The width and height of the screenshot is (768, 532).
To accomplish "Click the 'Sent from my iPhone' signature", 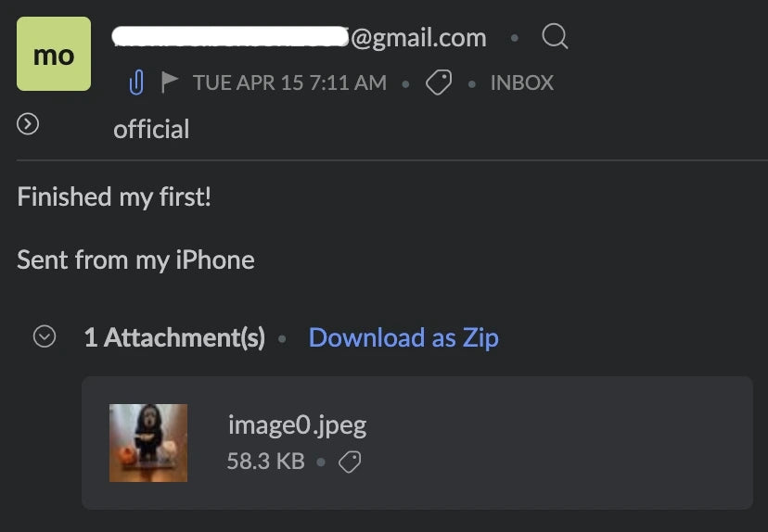I will [x=135, y=260].
